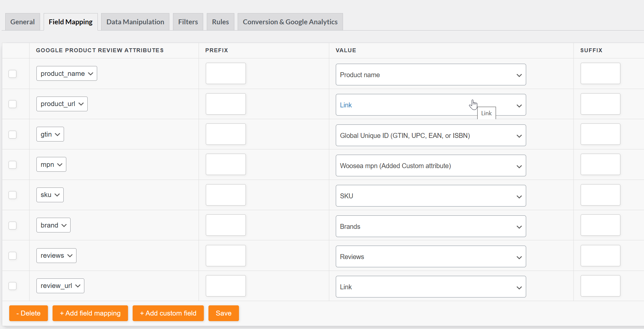
Task: Focus the product_url prefix field
Action: [226, 104]
